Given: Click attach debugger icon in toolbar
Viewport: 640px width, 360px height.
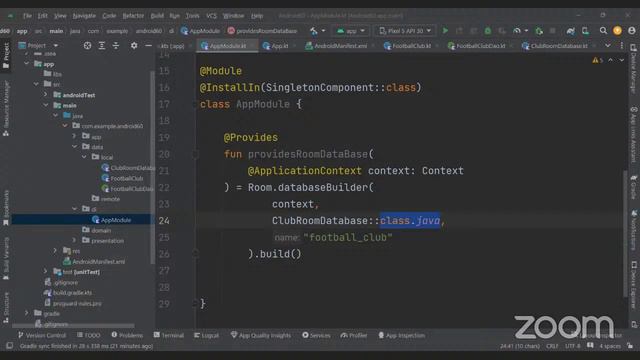Looking at the screenshot, I should pyautogui.click(x=539, y=31).
